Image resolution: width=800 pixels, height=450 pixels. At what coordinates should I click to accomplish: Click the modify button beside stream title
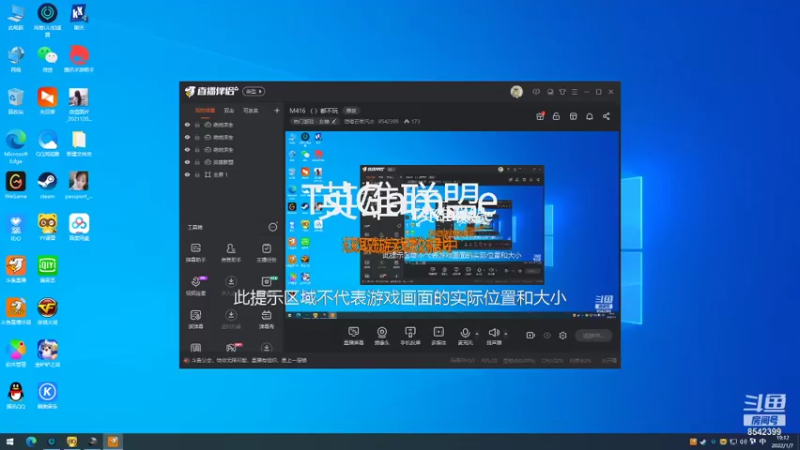pyautogui.click(x=351, y=111)
